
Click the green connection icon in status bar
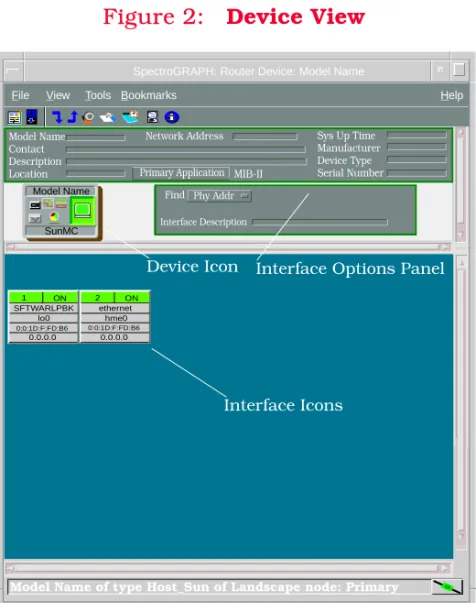point(447,587)
